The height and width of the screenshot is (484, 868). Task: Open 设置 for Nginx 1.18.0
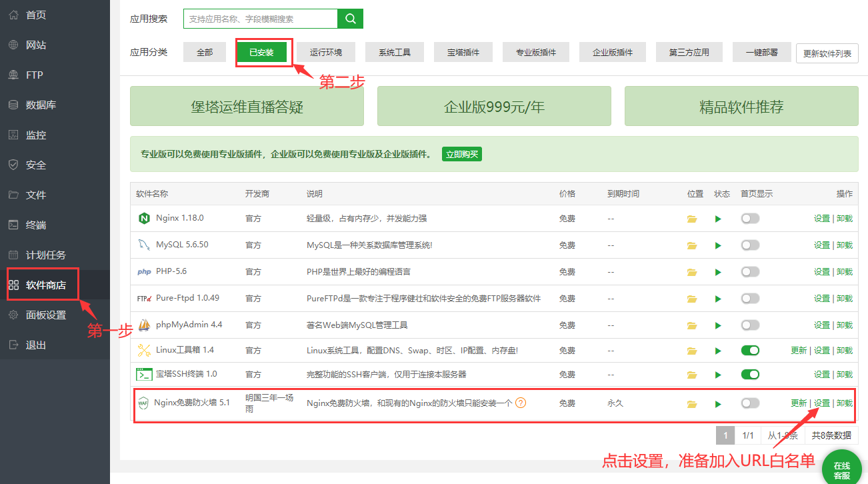pyautogui.click(x=822, y=219)
